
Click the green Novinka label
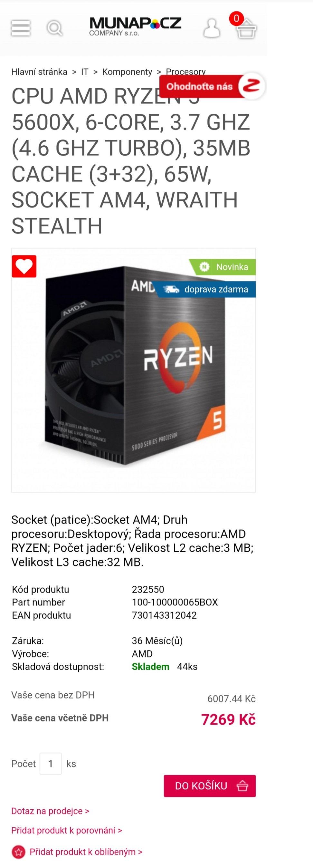click(222, 267)
